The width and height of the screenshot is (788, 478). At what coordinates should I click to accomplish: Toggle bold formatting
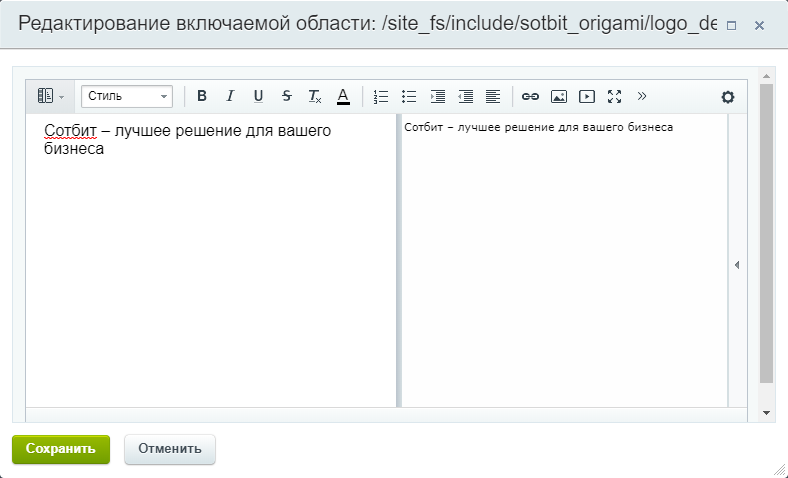coord(202,96)
